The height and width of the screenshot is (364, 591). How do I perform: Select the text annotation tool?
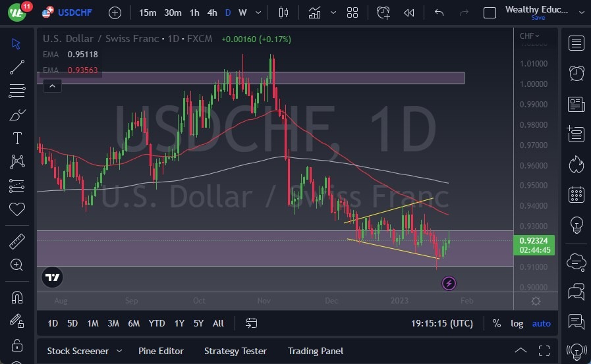17,138
